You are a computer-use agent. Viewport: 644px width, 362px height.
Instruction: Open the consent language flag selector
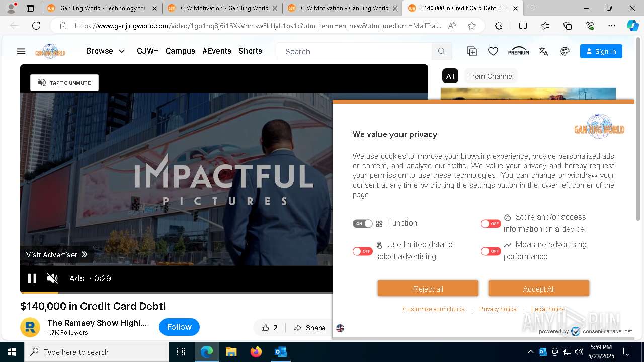click(340, 328)
